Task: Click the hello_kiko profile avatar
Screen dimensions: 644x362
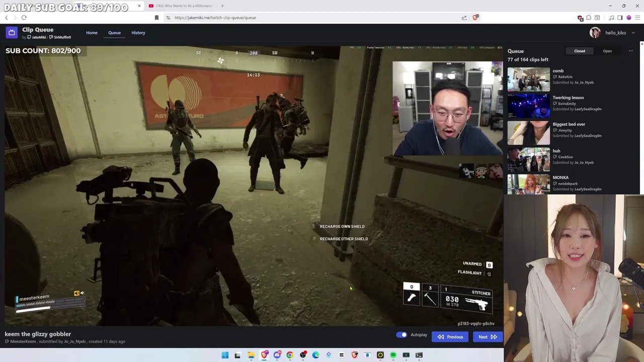Action: pyautogui.click(x=595, y=33)
